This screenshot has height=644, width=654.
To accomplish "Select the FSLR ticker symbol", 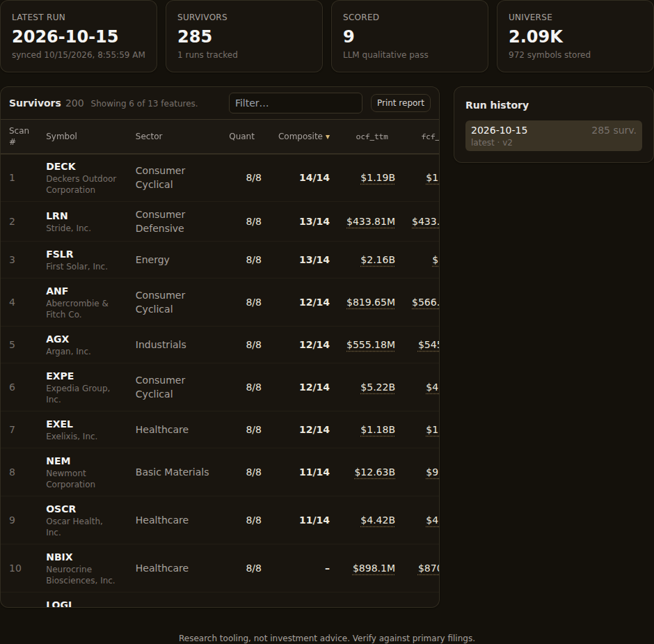I will pos(60,254).
